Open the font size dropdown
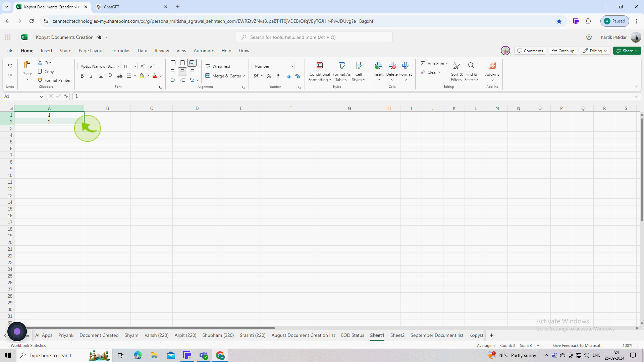644x362 pixels. coord(135,66)
